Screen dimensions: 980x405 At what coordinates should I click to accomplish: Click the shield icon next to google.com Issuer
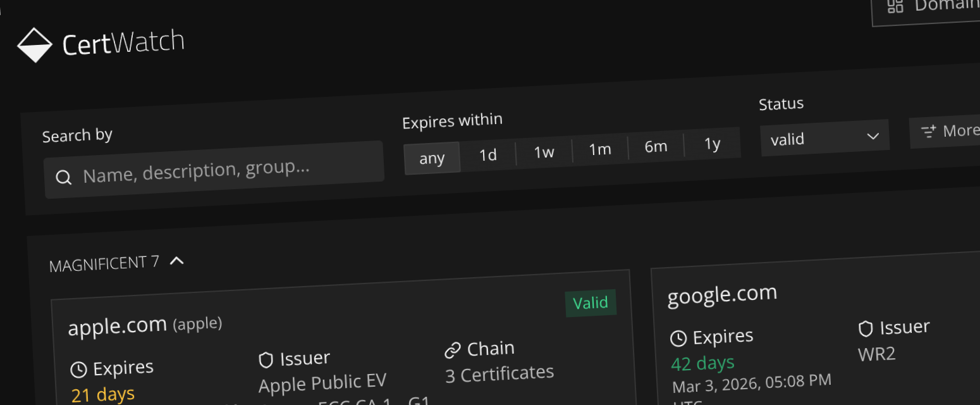866,328
